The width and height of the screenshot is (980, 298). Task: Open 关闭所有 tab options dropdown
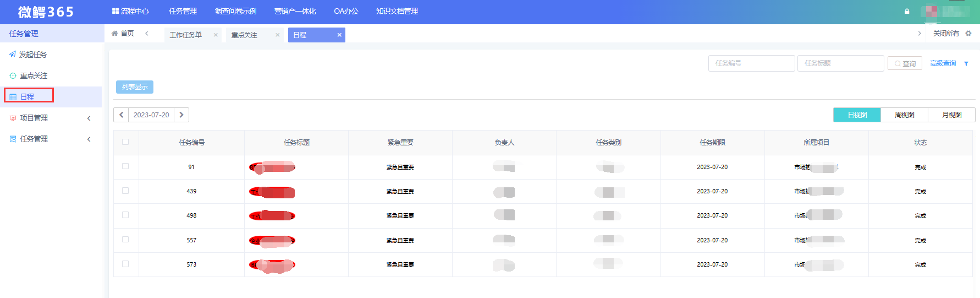coord(945,34)
